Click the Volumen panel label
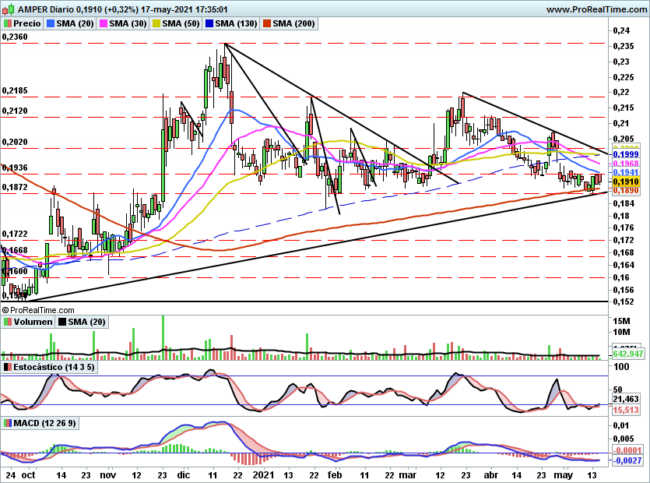 pos(33,322)
